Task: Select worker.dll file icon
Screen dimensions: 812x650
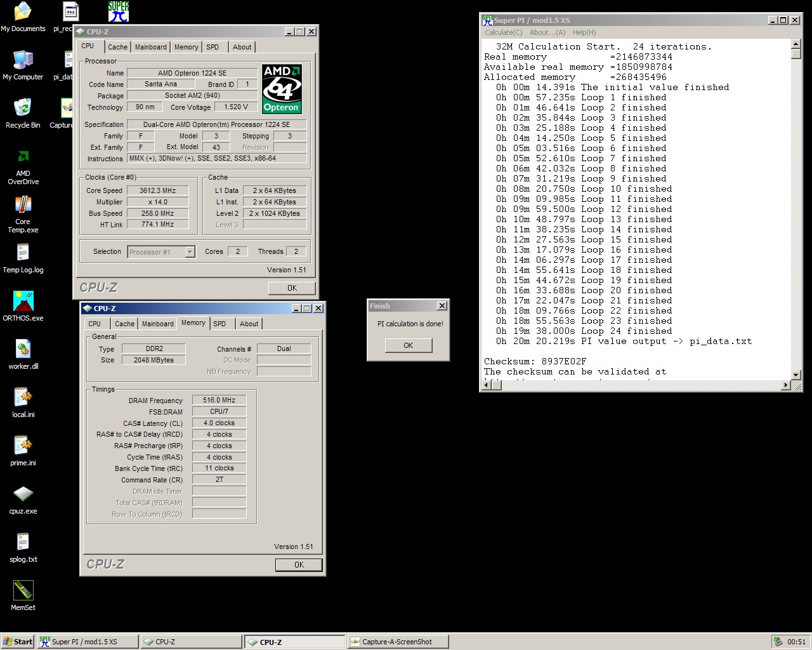Action: tap(23, 354)
